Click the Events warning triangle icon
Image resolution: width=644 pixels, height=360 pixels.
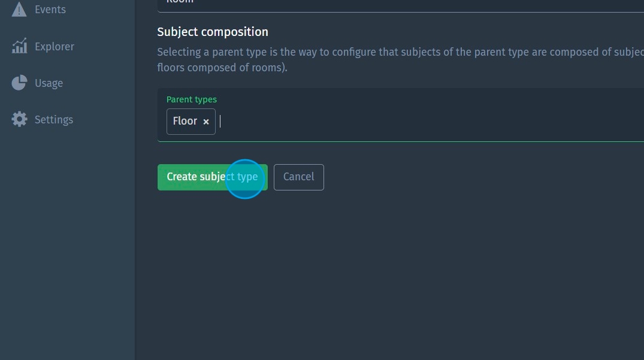[19, 10]
